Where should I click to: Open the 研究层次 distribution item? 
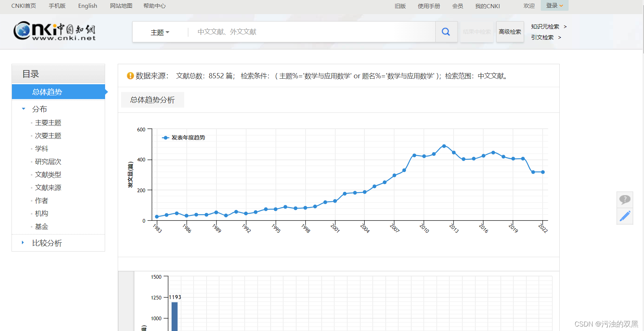(x=48, y=161)
